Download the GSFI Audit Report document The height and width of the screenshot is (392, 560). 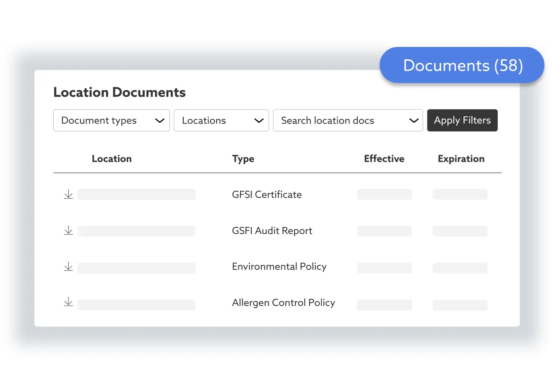(69, 231)
